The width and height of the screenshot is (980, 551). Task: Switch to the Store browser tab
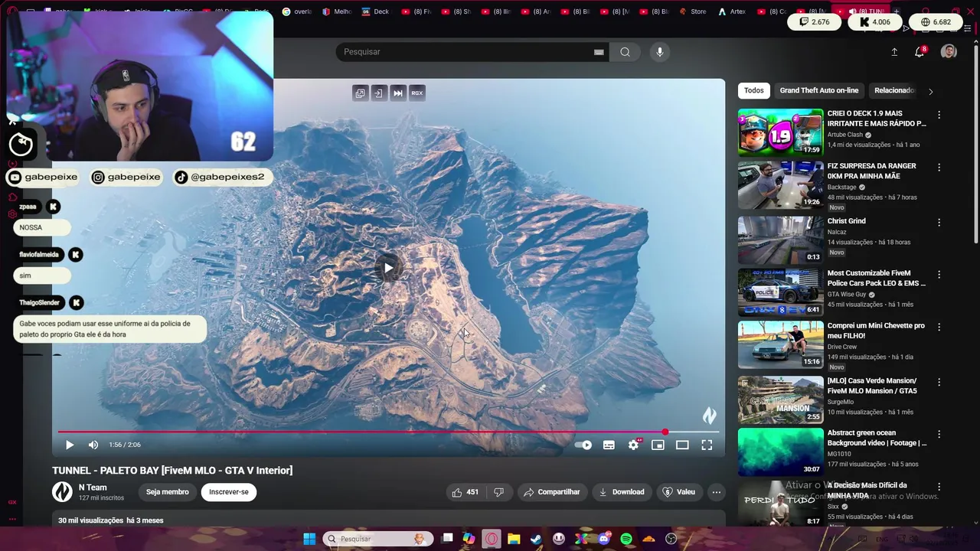click(x=691, y=11)
